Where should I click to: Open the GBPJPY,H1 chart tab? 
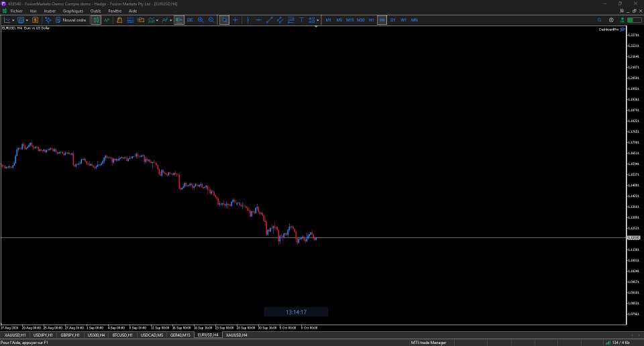pos(70,335)
